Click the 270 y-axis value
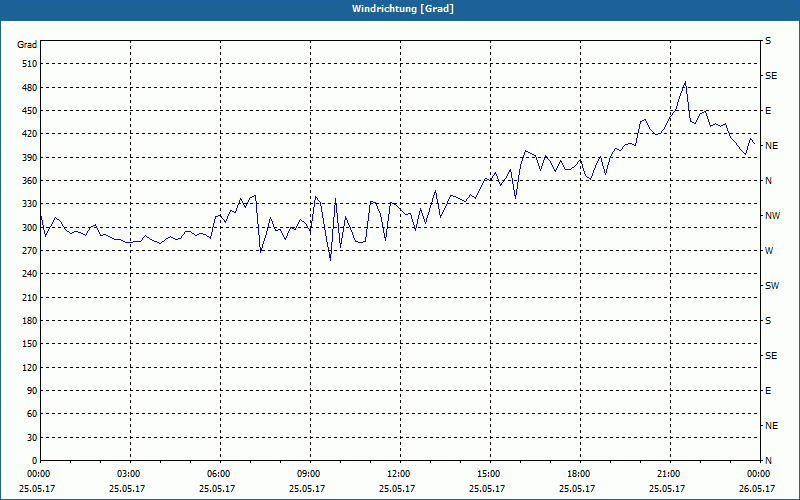This screenshot has height=500, width=800. coord(30,251)
